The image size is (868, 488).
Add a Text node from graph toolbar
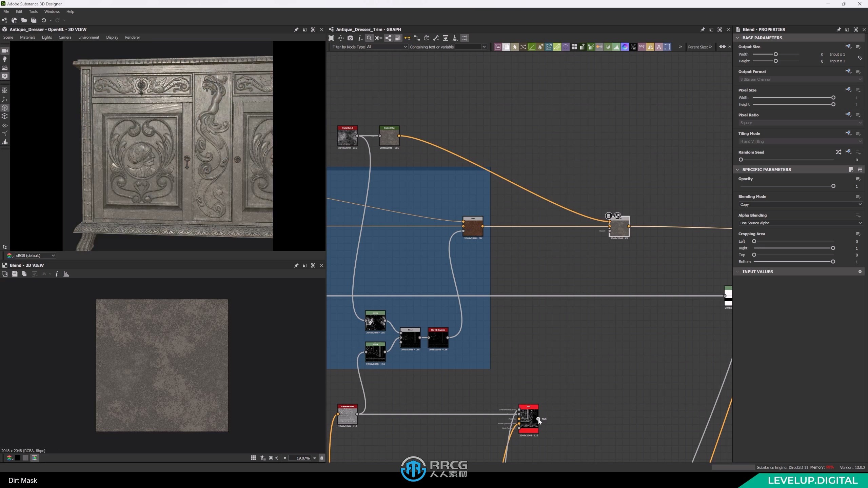659,47
